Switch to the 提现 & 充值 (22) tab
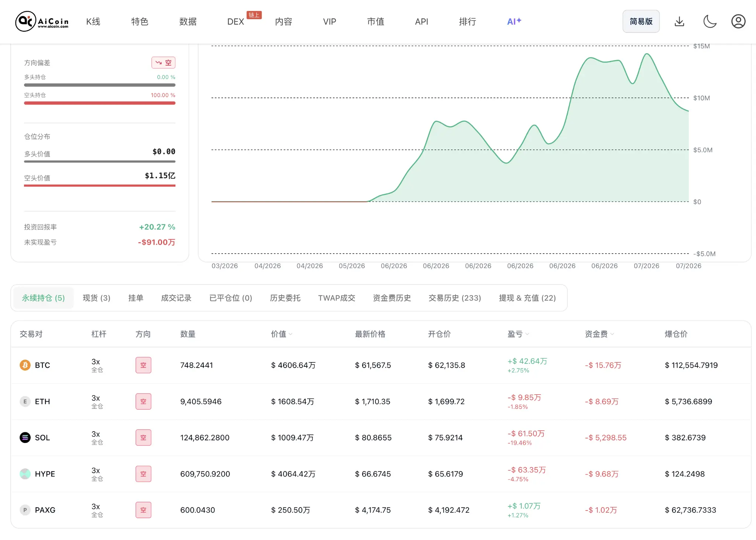Viewport: 756px width, 540px height. 527,298
